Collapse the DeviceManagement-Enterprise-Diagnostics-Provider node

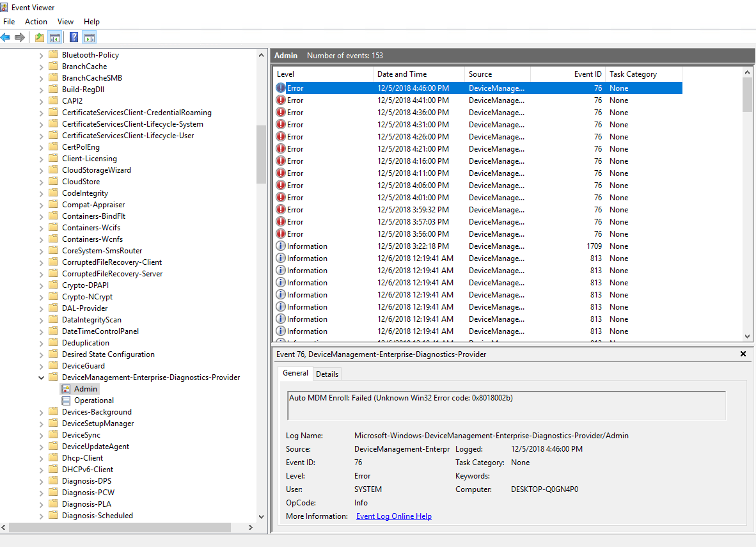pos(41,377)
